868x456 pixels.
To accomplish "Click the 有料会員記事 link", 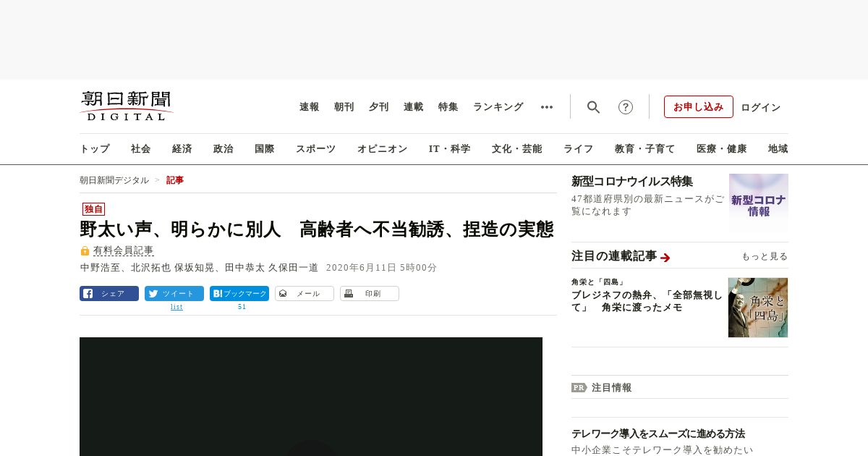I will [124, 250].
